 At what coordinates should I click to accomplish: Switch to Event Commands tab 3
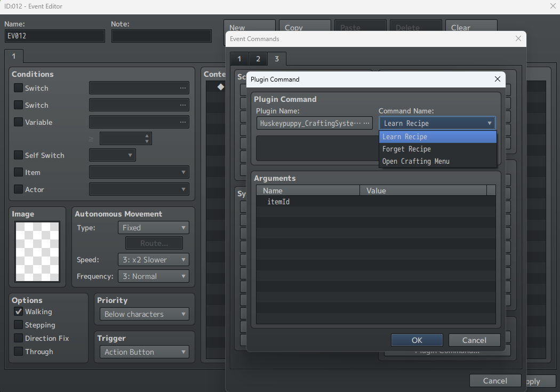pyautogui.click(x=276, y=59)
